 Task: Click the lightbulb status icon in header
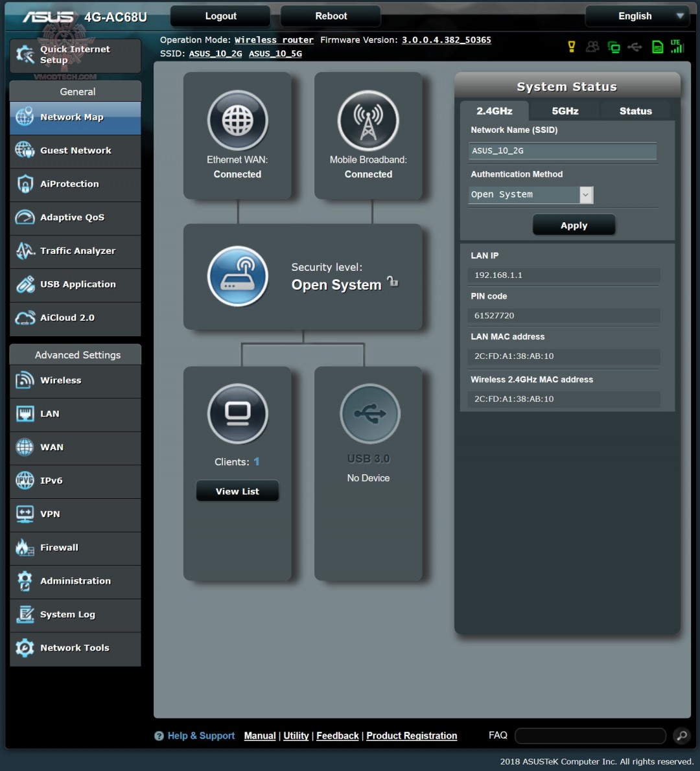(572, 47)
